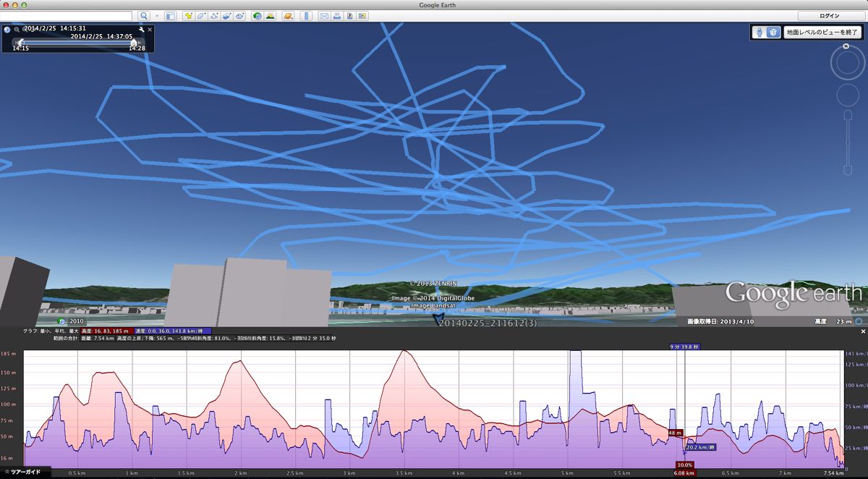Screen dimensions: 868x479
Task: Click the 20.2 km/時 speed label
Action: pos(700,447)
